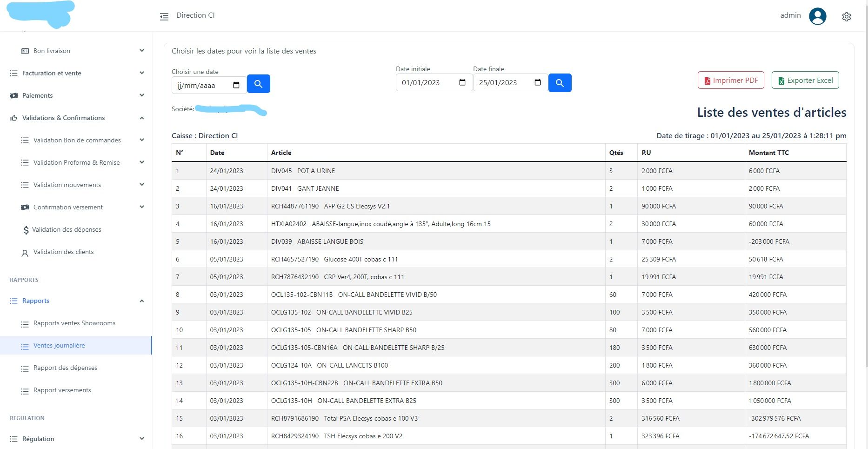Image resolution: width=868 pixels, height=449 pixels.
Task: Open calendar picker in Choisir une date
Action: coord(236,85)
